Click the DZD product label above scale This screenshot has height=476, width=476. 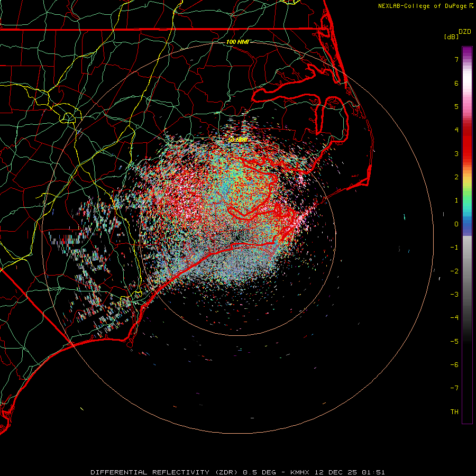click(465, 32)
